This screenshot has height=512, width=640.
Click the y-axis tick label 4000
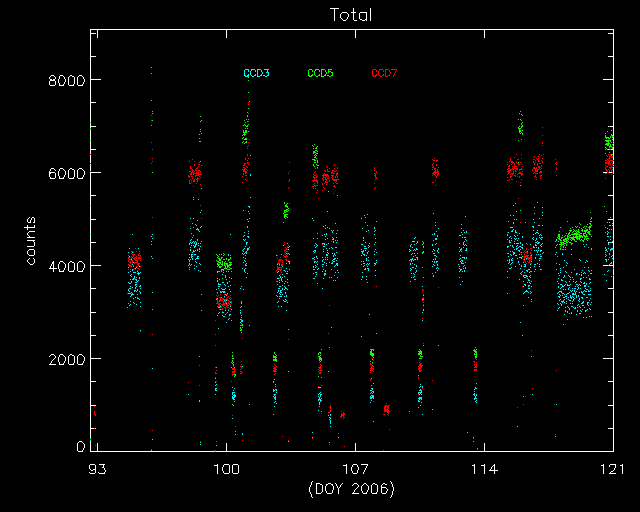[x=66, y=266]
